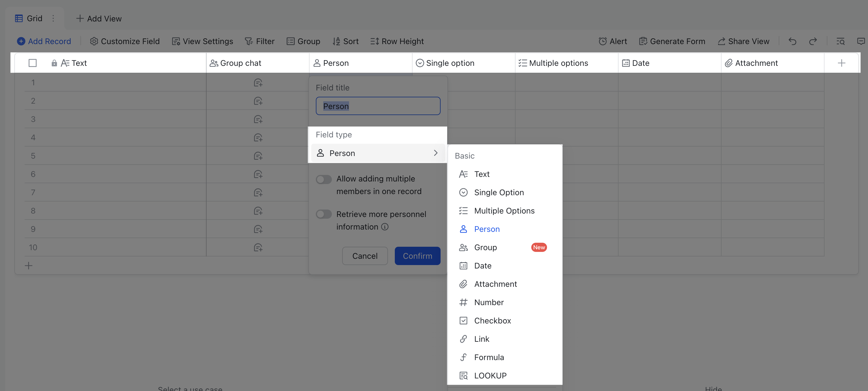Open the search in view icon

click(840, 41)
